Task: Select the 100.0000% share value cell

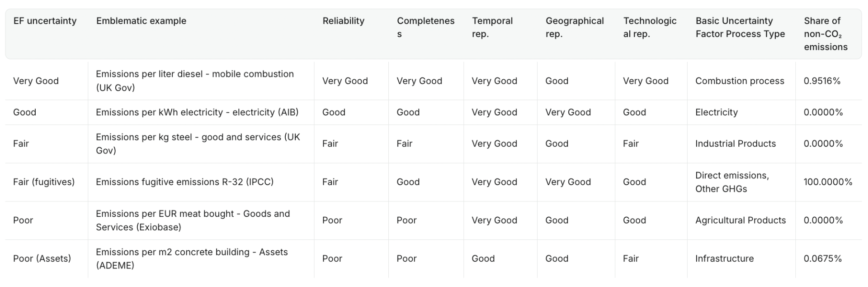Action: coord(828,182)
